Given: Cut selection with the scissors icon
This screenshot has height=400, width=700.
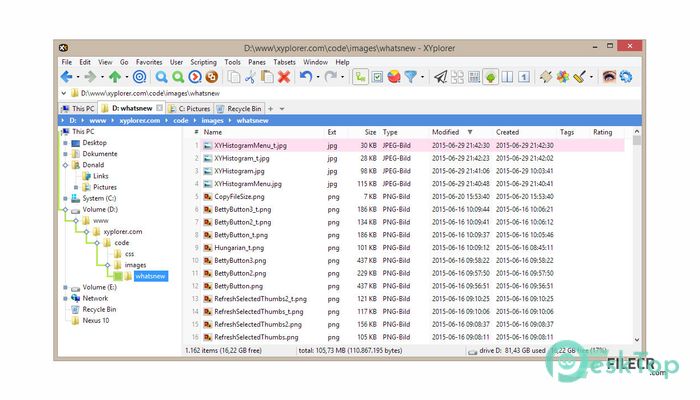Looking at the screenshot, I should click(250, 77).
